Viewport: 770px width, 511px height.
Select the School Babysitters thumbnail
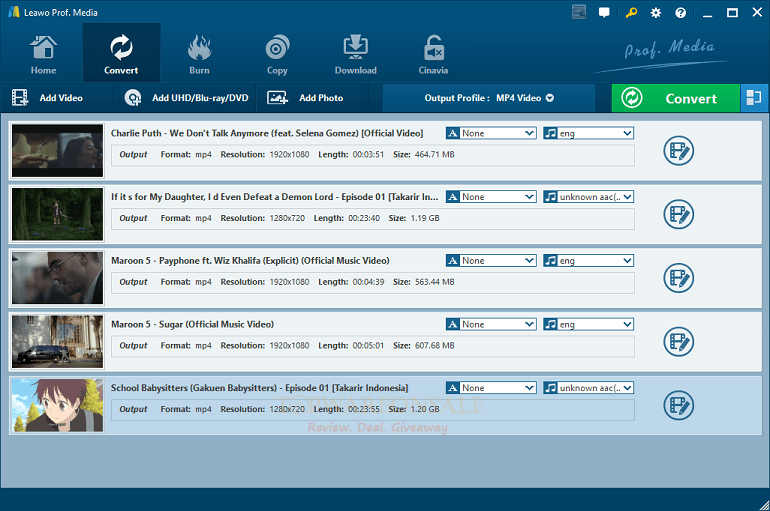[x=57, y=405]
